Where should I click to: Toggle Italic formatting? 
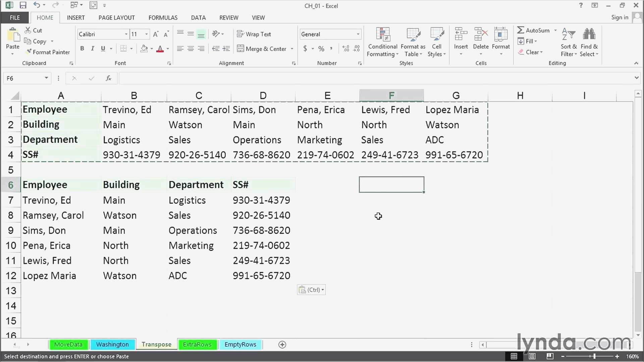coord(93,49)
